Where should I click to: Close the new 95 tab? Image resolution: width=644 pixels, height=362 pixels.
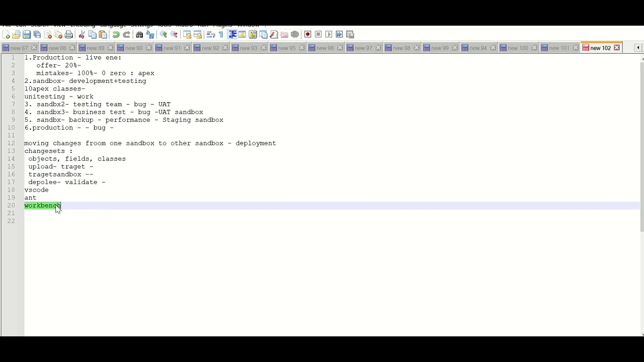301,48
